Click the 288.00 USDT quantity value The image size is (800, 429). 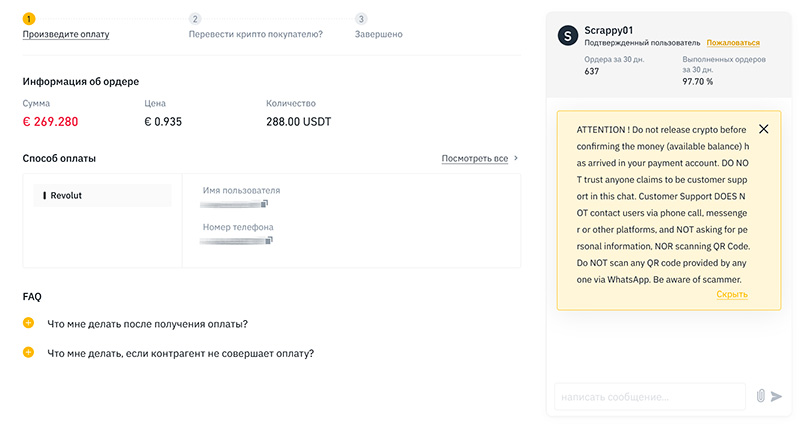click(x=298, y=122)
